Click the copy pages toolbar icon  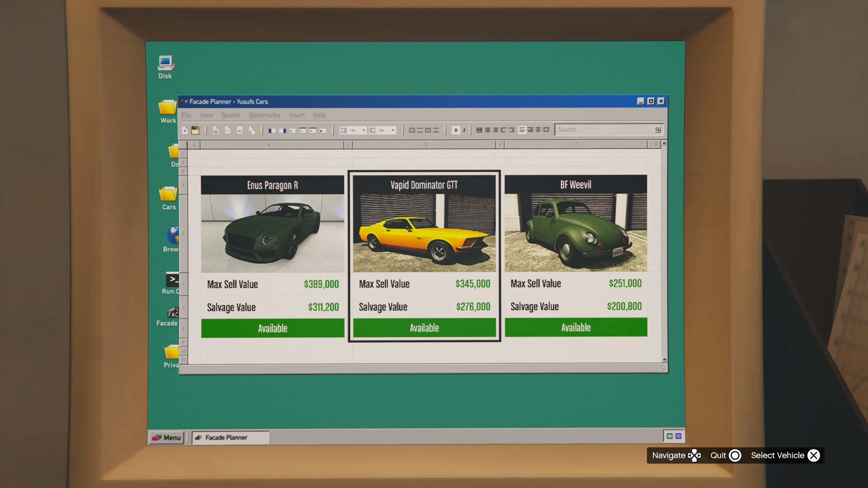pyautogui.click(x=252, y=130)
